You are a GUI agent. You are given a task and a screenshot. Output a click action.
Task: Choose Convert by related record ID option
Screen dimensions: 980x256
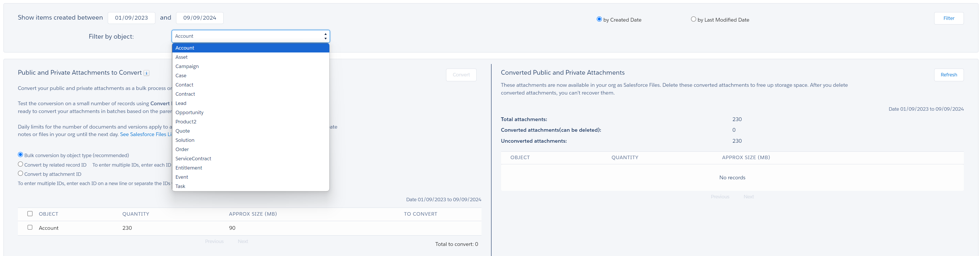(x=20, y=164)
